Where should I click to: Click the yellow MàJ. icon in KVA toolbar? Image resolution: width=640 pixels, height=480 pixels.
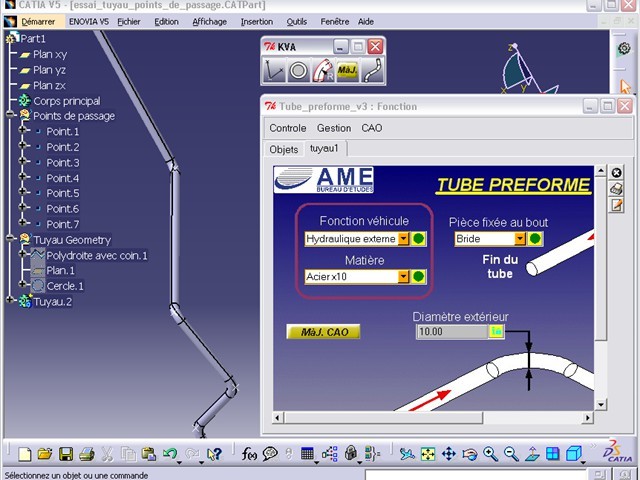[347, 71]
